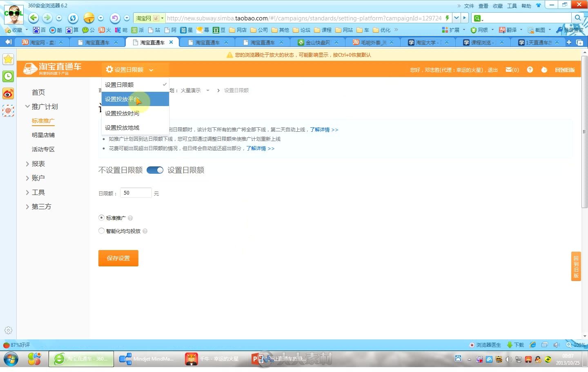The width and height of the screenshot is (588, 372).
Task: Click the first 了解详情 >> link
Action: tap(324, 130)
